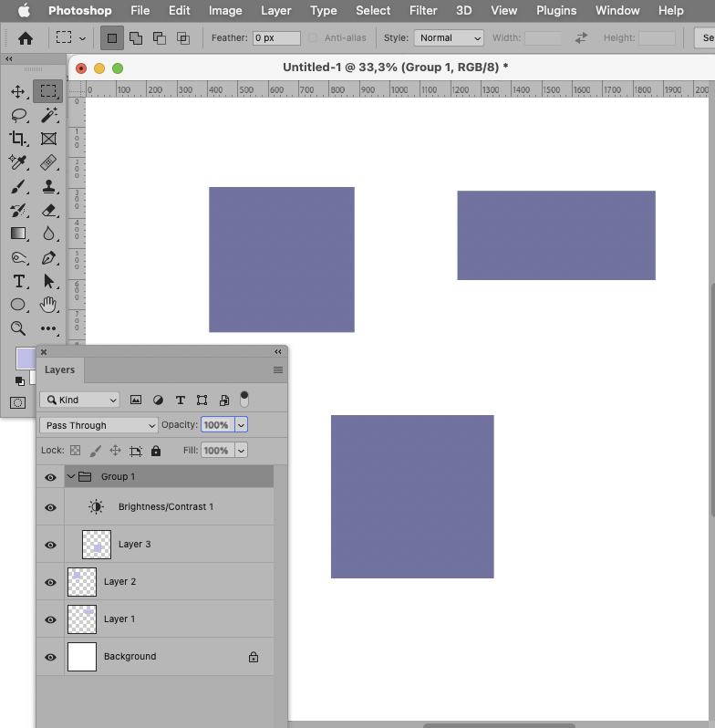Open the Style Normal dropdown

coord(449,38)
